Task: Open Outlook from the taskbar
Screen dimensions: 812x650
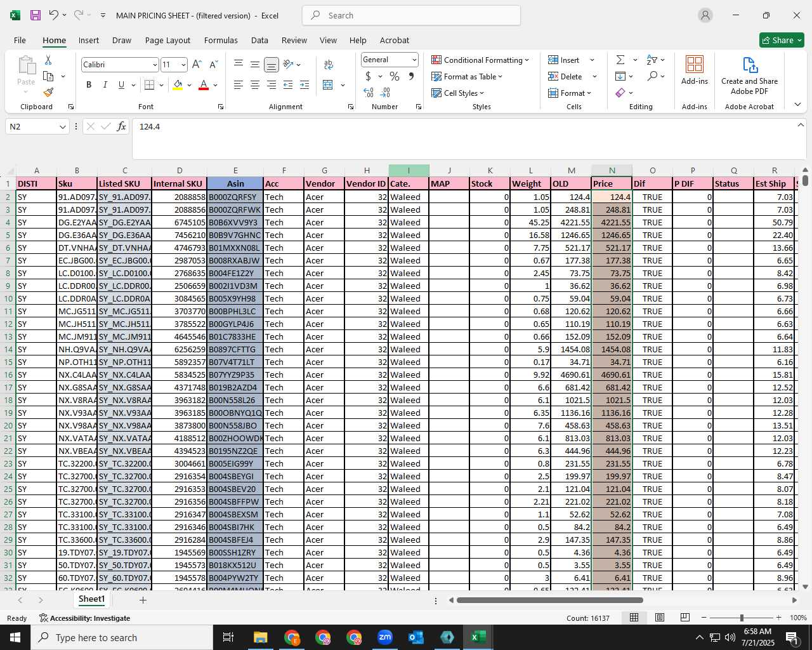Action: tap(416, 637)
